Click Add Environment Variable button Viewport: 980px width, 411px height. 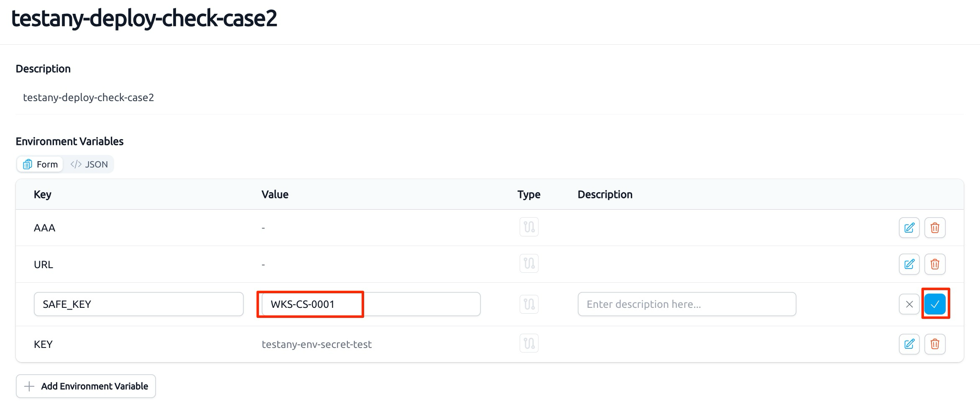pos(86,386)
